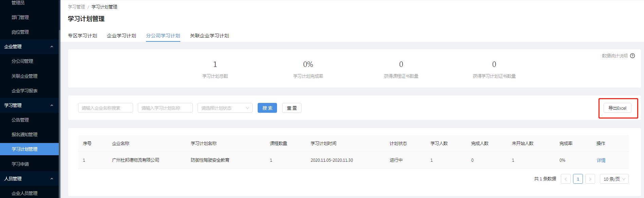Collapse the 人员管理 sidebar section
Screen dimensions: 644x198
pos(52,179)
